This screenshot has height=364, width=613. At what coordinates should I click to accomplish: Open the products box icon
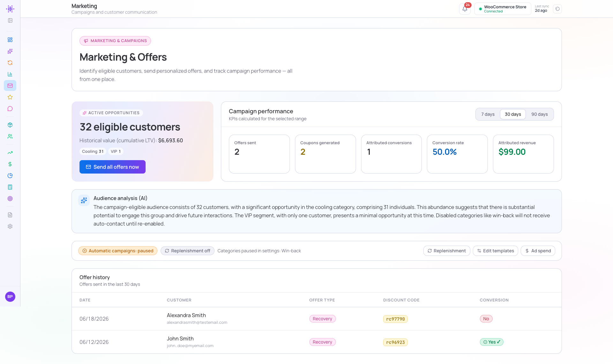click(10, 125)
